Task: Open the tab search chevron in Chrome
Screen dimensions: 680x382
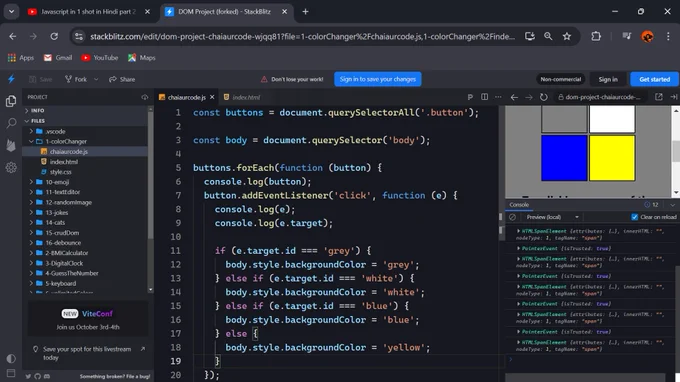Action: click(x=12, y=12)
